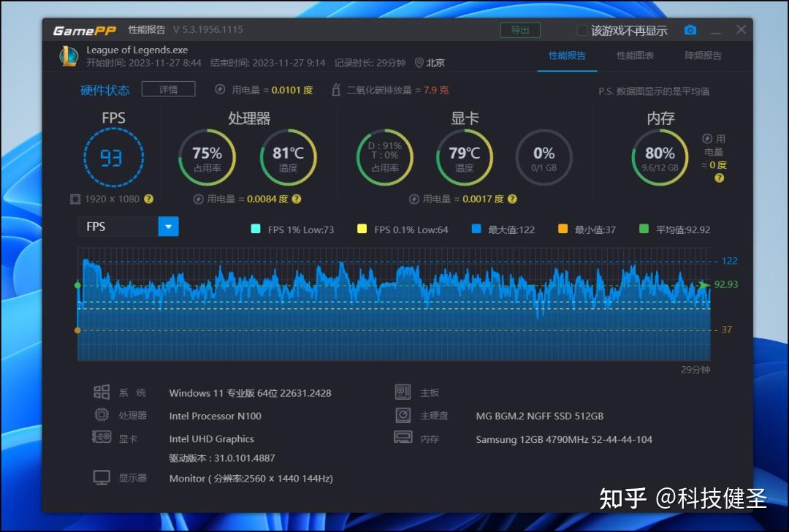Viewport: 789px width, 532px height.
Task: Click the FPS metric combo box field
Action: (x=129, y=227)
